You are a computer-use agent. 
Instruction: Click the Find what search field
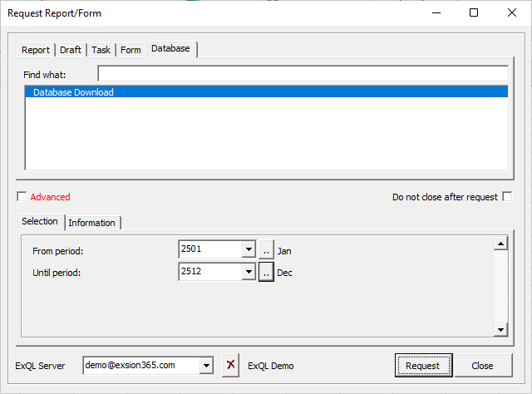(x=303, y=74)
